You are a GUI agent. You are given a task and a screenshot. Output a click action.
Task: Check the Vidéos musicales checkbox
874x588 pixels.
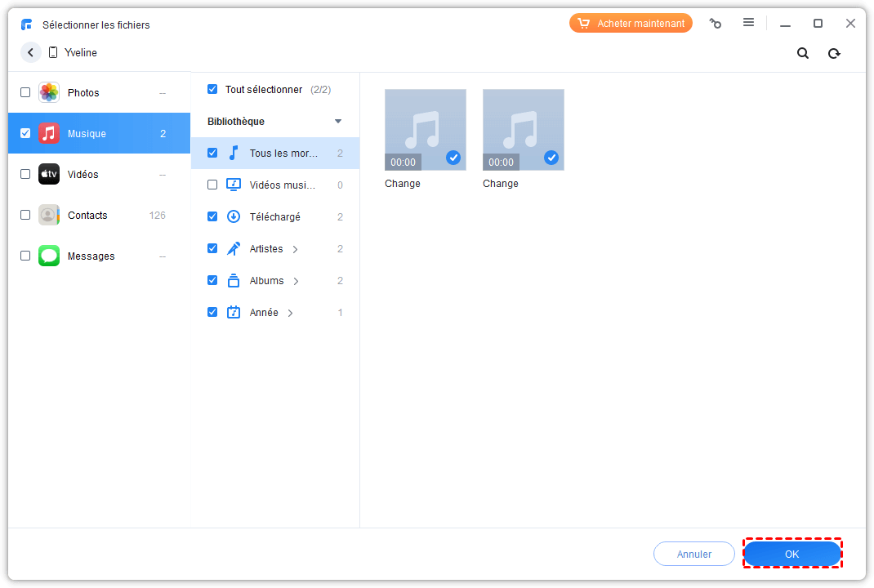[x=212, y=185]
